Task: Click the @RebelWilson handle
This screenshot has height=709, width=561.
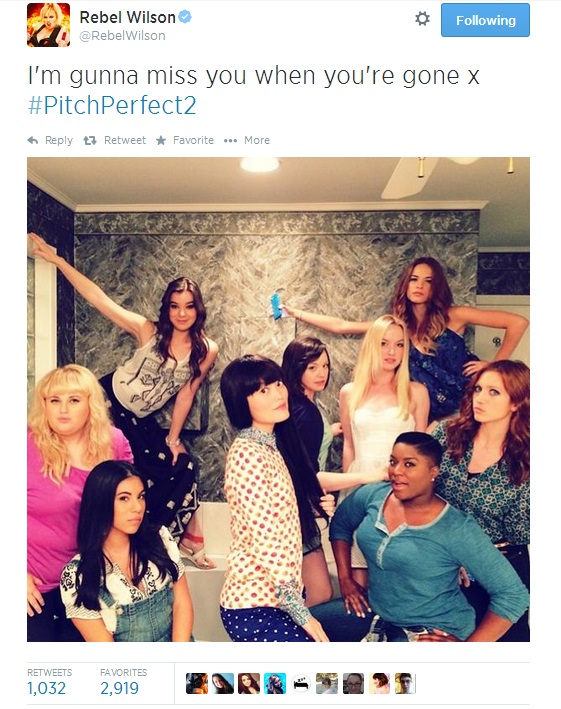Action: click(122, 36)
